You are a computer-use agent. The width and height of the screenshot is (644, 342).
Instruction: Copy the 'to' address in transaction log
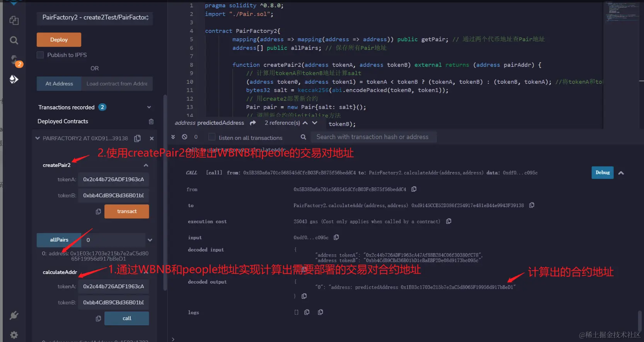532,205
